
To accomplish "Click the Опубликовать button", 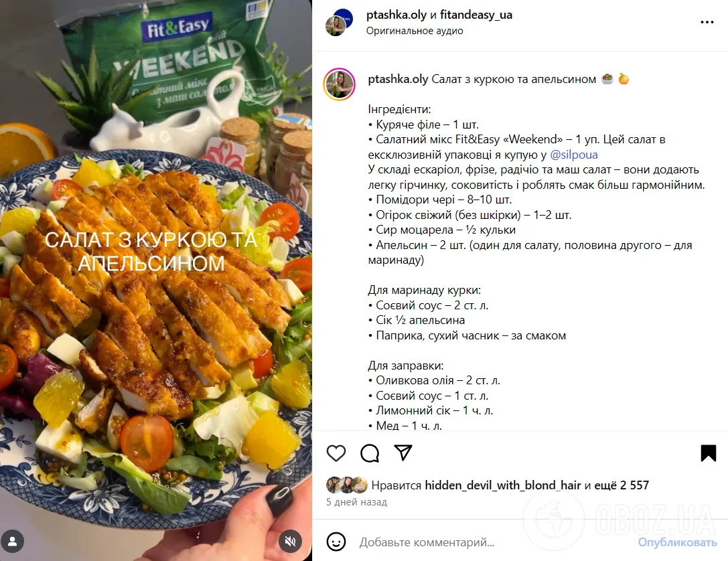I will tap(677, 542).
